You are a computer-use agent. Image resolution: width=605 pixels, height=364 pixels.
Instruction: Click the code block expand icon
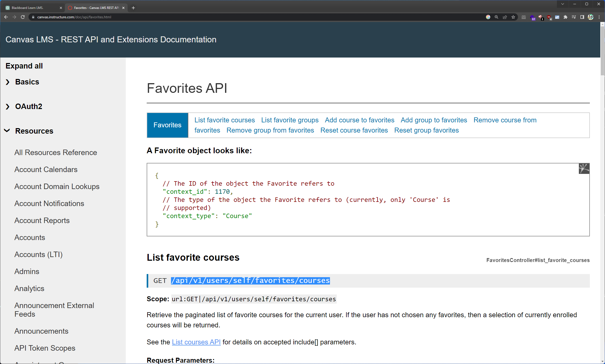pos(584,169)
